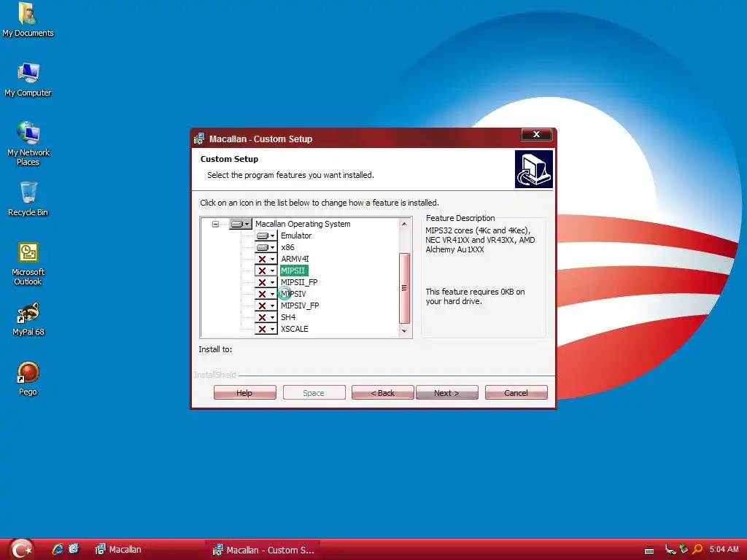Select the ARMV4I feature label
The height and width of the screenshot is (560, 747).
coord(295,259)
